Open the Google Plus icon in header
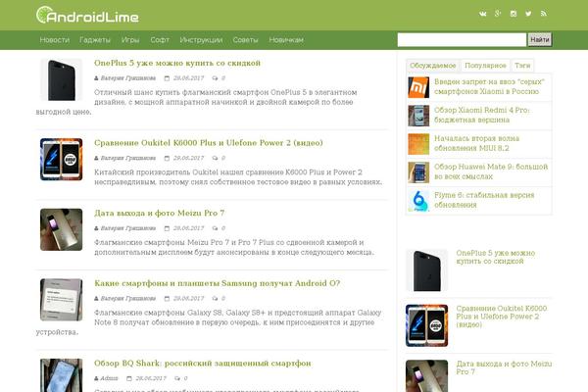This screenshot has width=588, height=392. (498, 14)
